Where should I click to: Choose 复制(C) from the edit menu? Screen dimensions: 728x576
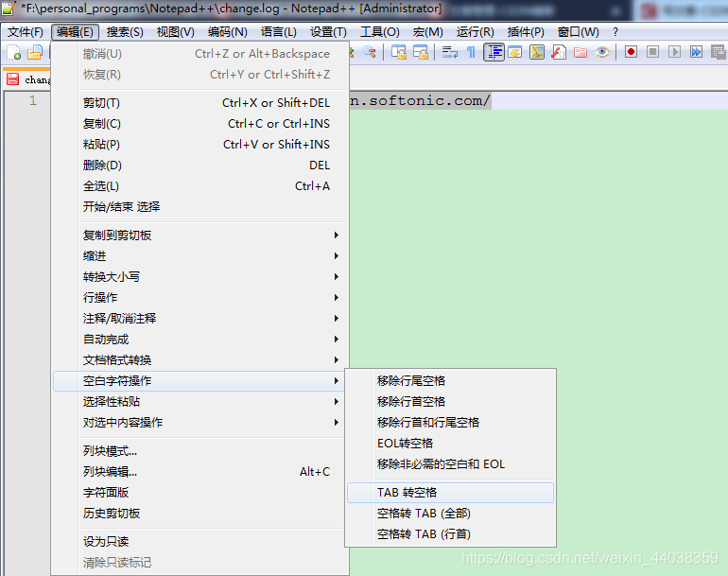pos(200,124)
